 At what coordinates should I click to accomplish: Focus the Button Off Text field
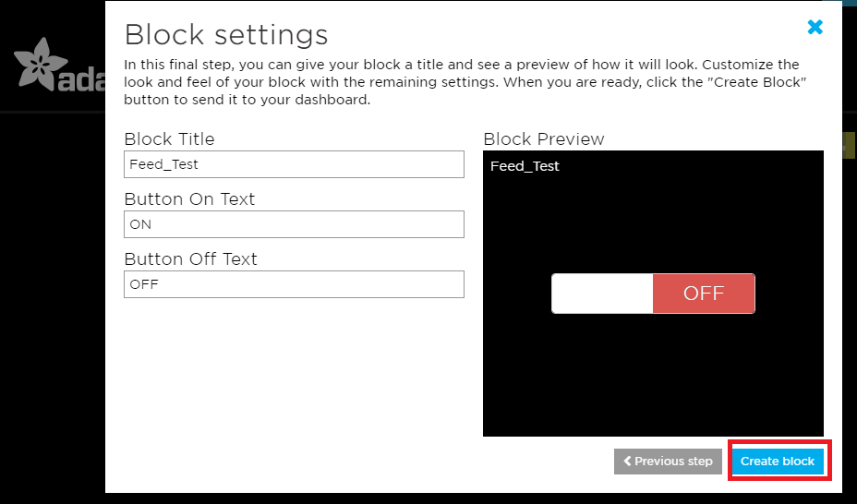point(294,284)
